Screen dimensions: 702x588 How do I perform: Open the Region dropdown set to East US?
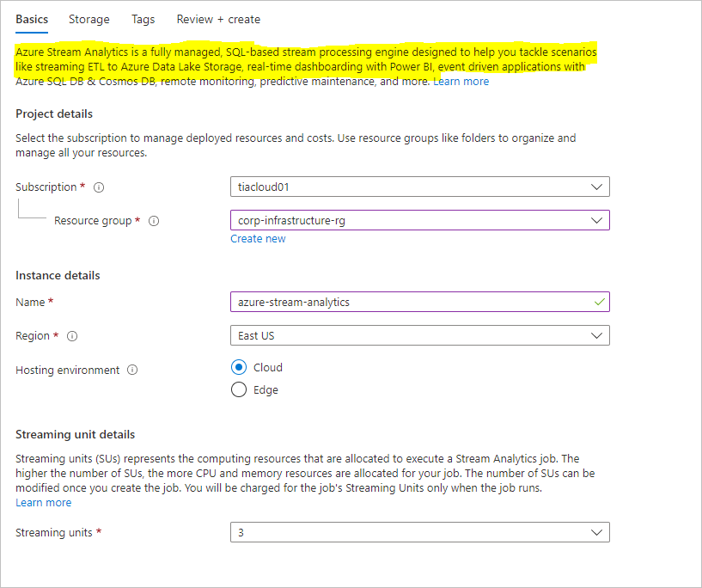click(x=420, y=335)
